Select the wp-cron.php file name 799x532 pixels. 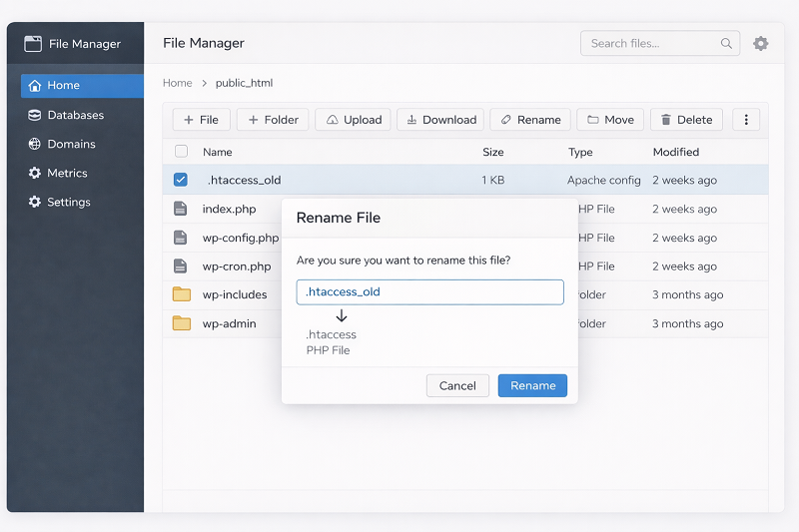(x=237, y=266)
